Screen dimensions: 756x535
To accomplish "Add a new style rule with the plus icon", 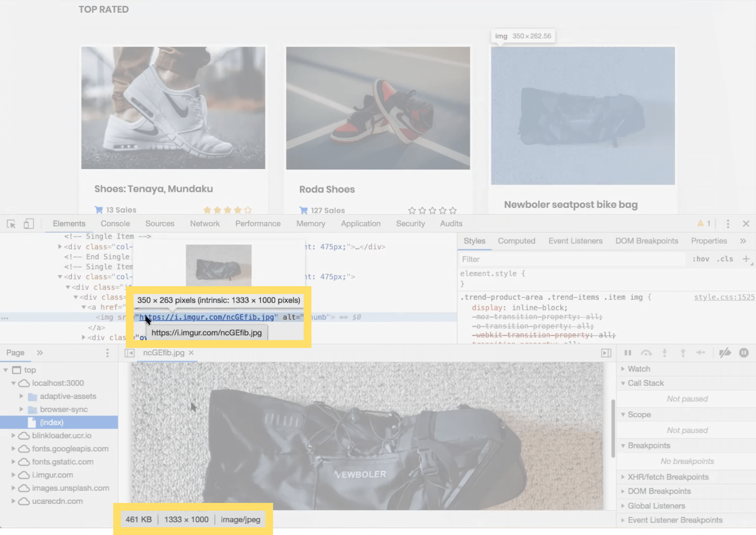I will 746,259.
